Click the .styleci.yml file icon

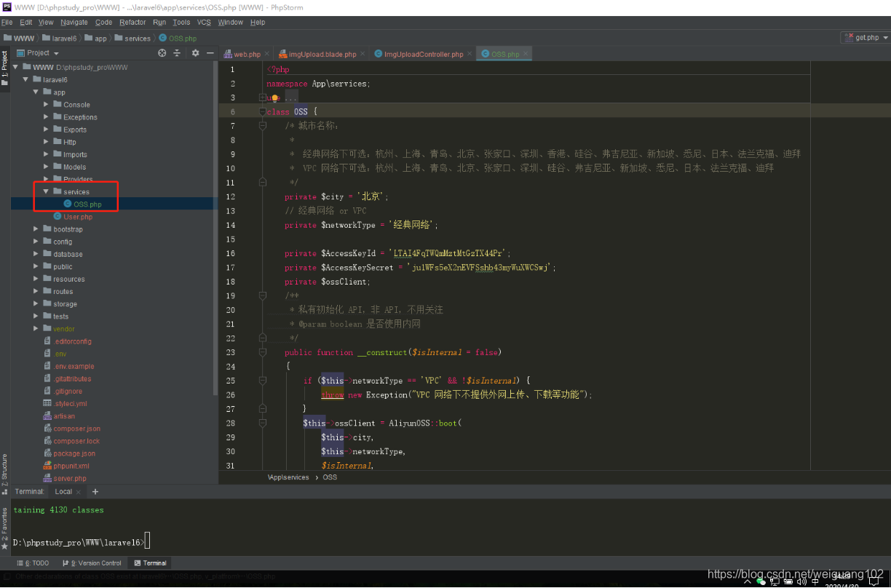pyautogui.click(x=47, y=403)
